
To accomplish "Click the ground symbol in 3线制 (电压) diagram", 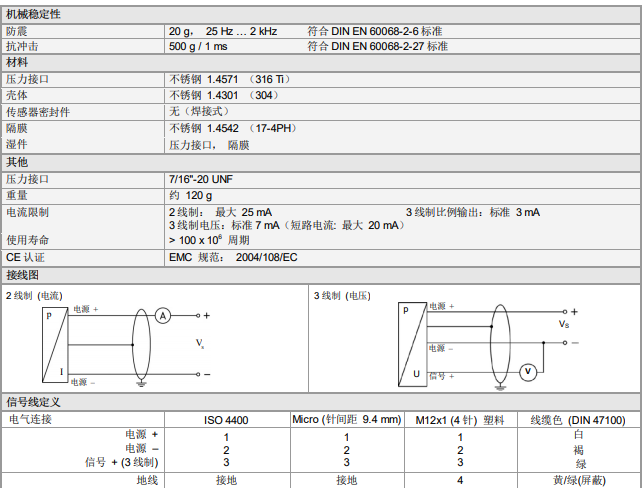I will (495, 383).
